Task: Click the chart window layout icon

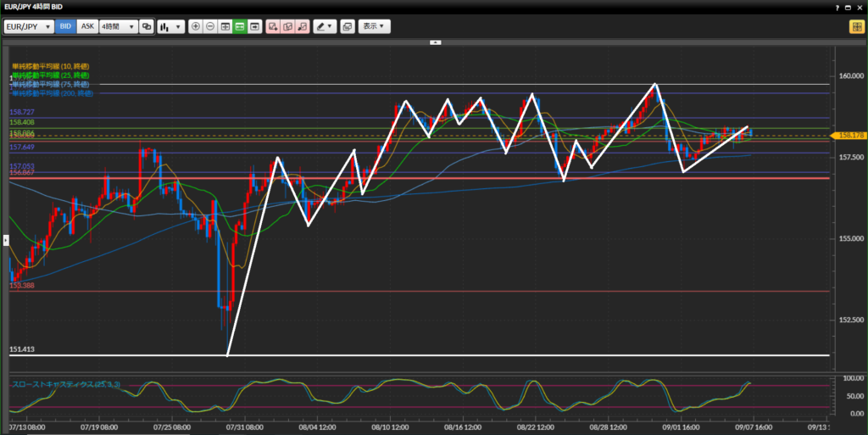Action: (x=347, y=26)
